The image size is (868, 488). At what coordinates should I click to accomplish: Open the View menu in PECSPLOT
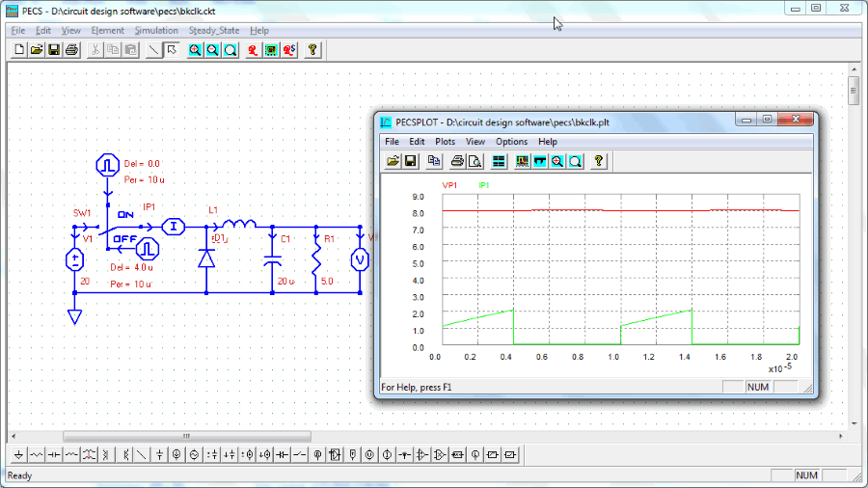pyautogui.click(x=475, y=142)
